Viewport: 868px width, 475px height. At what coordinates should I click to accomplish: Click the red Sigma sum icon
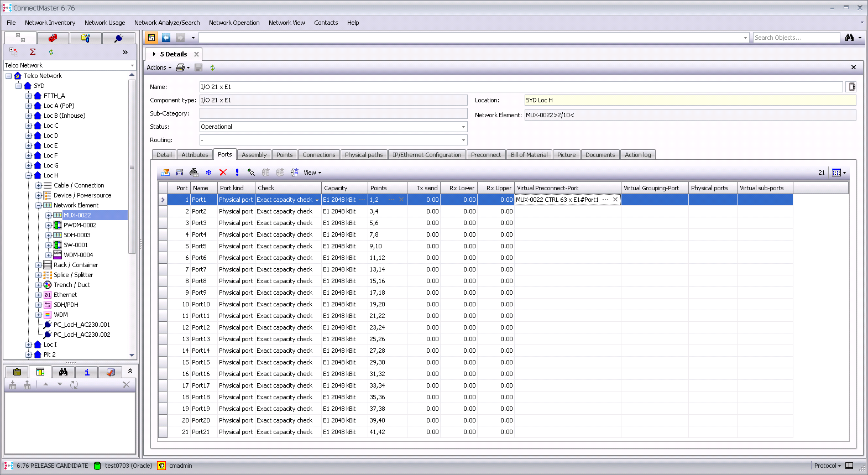click(33, 52)
